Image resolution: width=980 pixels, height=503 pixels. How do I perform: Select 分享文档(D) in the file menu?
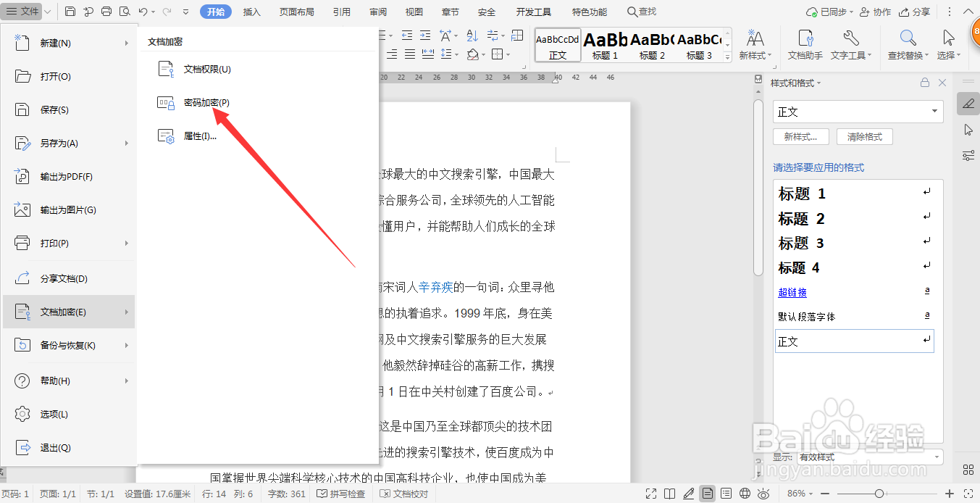coord(70,278)
